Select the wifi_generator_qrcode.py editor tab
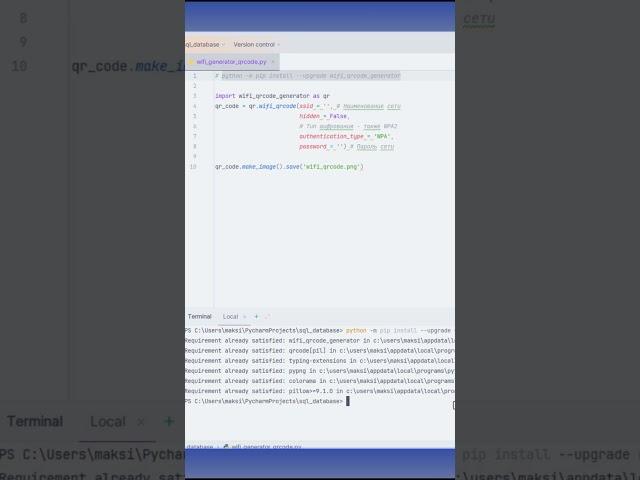This screenshot has height=480, width=640. 231,61
